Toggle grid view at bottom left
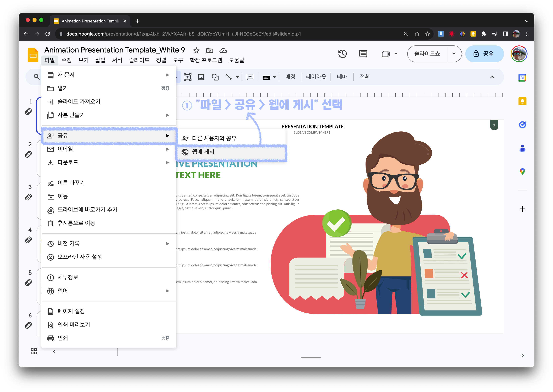Image resolution: width=553 pixels, height=392 pixels. [34, 351]
